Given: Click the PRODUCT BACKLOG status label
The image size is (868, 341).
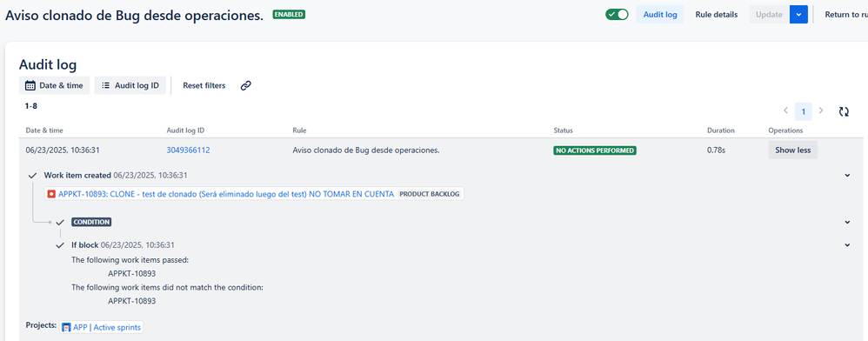Looking at the screenshot, I should (430, 194).
